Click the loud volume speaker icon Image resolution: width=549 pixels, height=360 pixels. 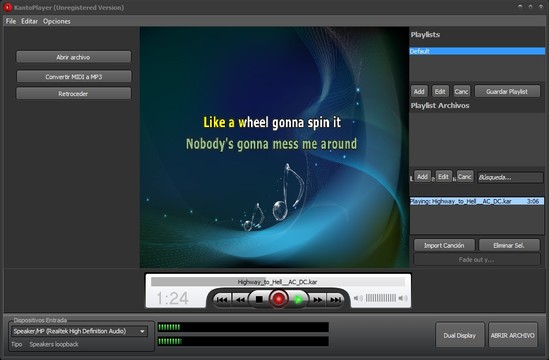(x=403, y=298)
